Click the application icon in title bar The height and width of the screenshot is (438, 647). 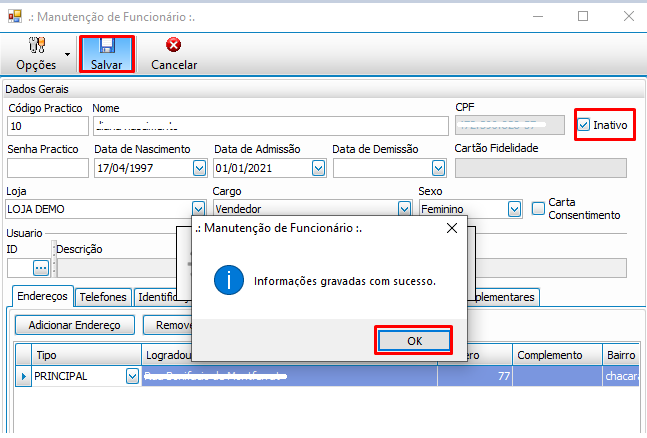pos(15,16)
